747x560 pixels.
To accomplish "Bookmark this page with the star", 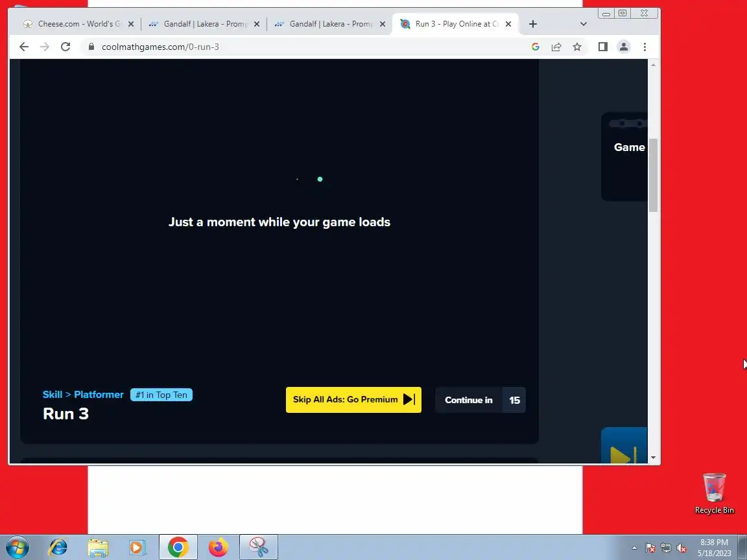I will pos(577,47).
